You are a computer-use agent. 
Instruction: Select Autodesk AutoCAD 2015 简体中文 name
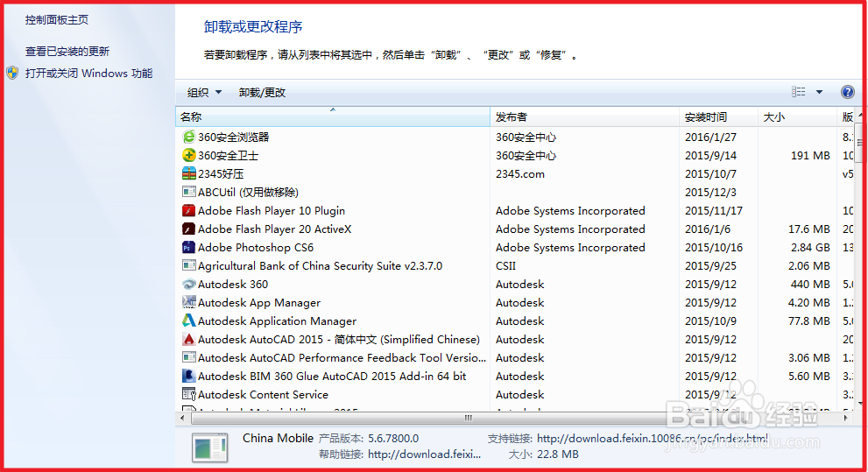(x=339, y=339)
